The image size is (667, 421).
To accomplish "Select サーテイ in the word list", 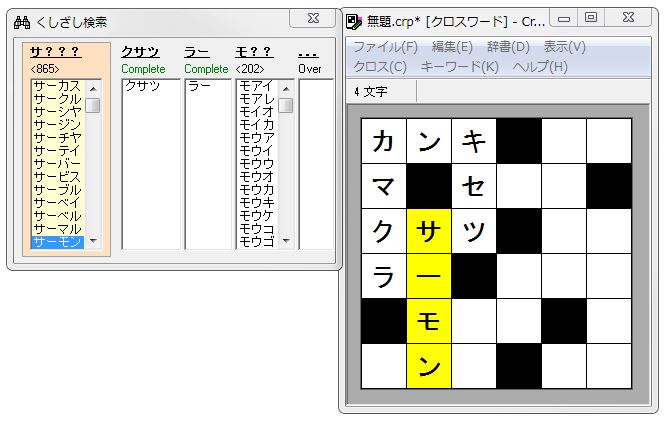I will pyautogui.click(x=57, y=151).
